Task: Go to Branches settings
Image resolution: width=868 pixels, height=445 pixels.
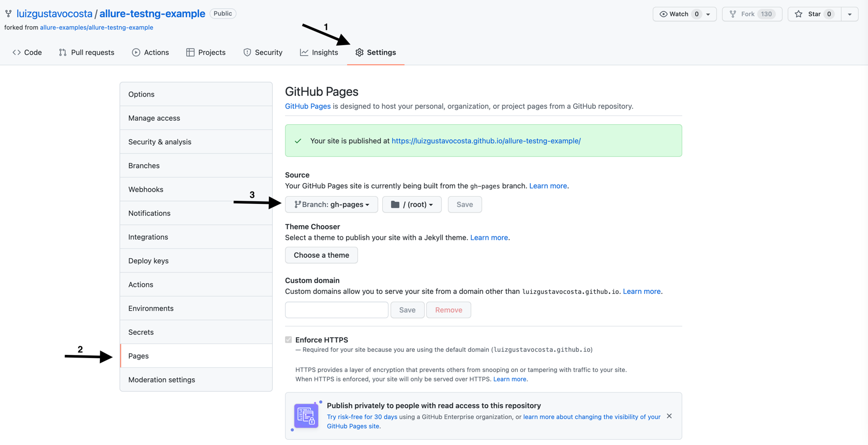Action: (196, 166)
